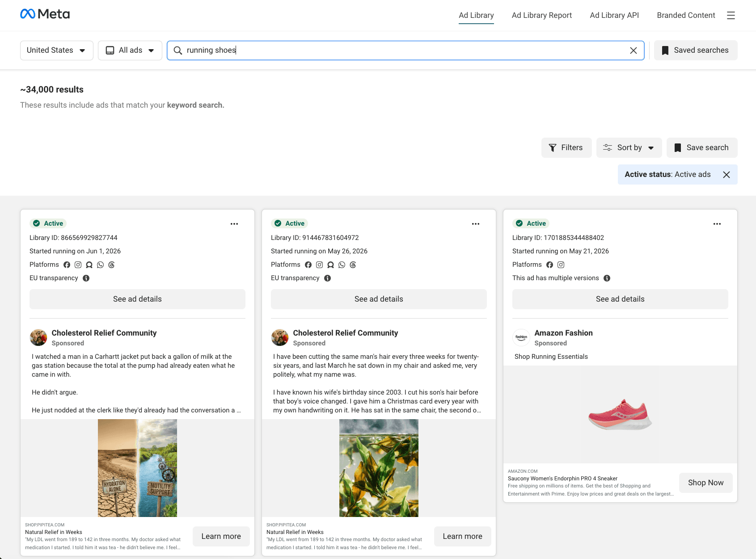Focus the running shoes search field

point(405,50)
